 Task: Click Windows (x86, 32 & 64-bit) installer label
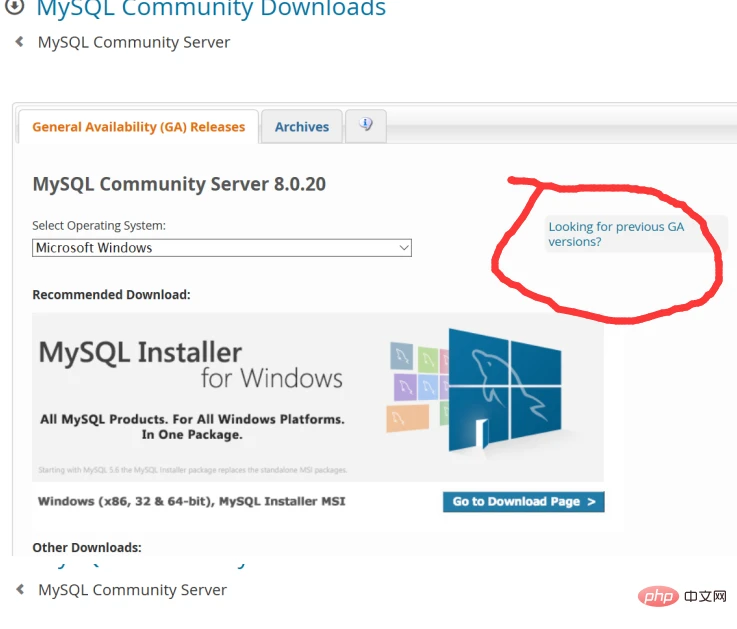[x=192, y=501]
